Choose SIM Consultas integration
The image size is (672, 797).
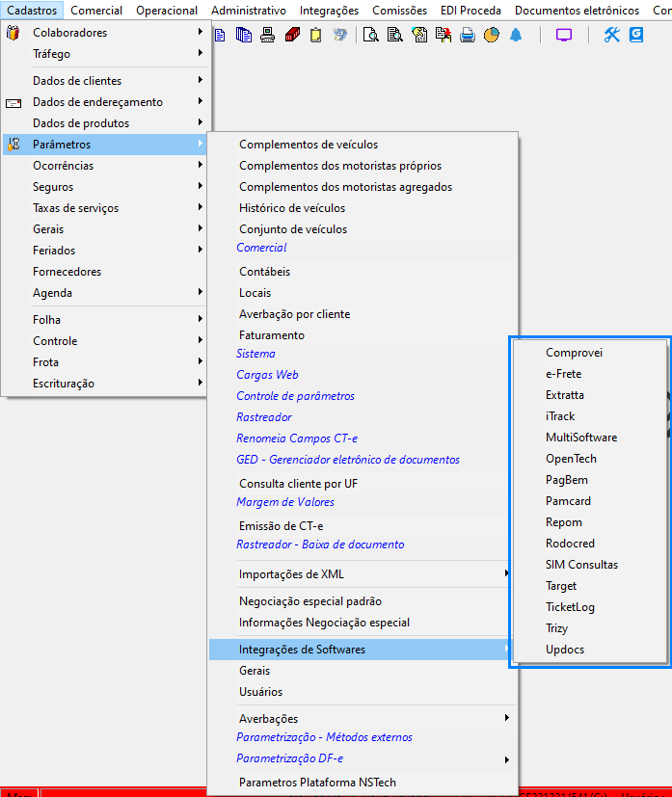(x=590, y=565)
